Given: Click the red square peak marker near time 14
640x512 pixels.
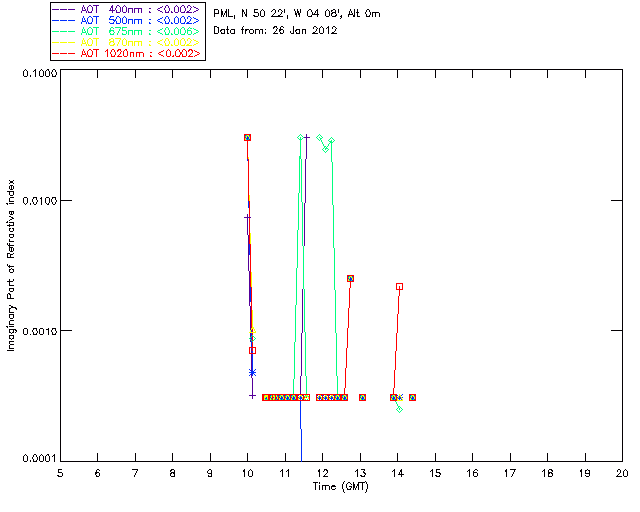Looking at the screenshot, I should (400, 287).
